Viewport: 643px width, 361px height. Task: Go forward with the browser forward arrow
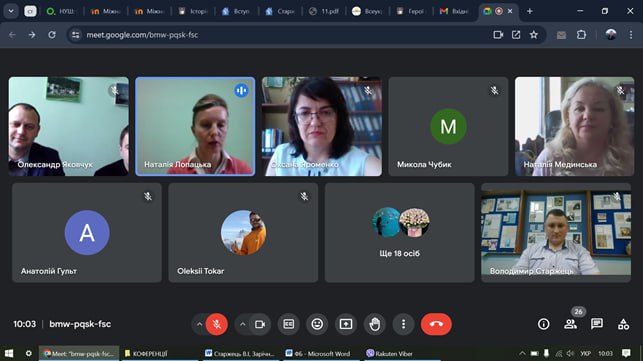click(x=32, y=35)
